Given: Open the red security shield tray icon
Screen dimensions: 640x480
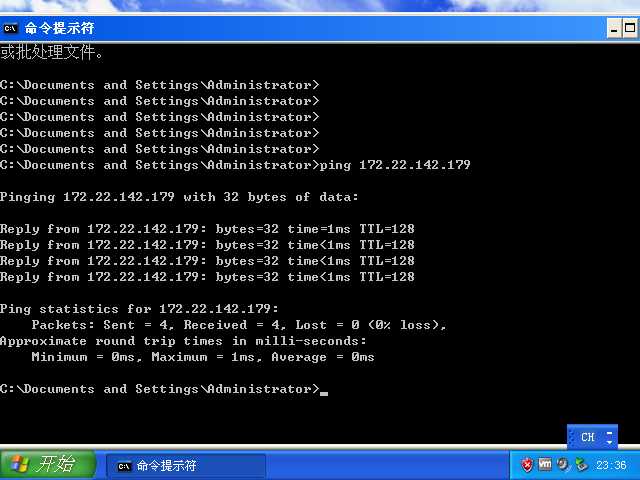Looking at the screenshot, I should pos(527,465).
